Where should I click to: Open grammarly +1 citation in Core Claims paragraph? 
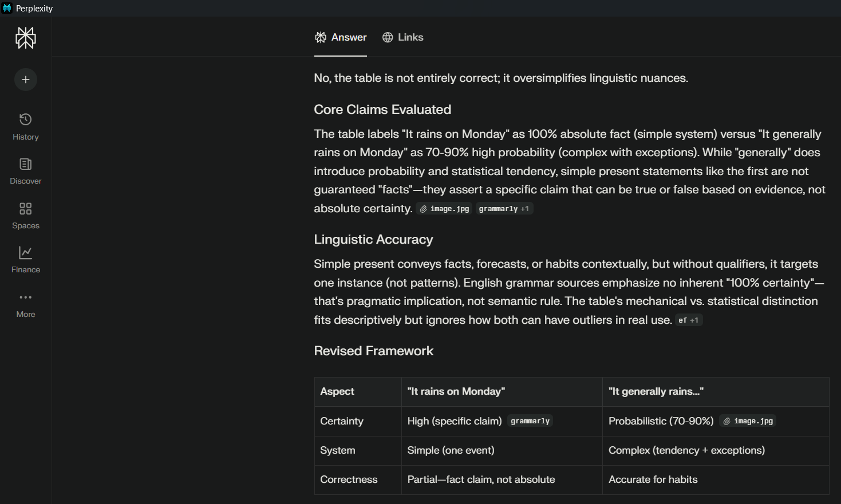[x=504, y=209]
